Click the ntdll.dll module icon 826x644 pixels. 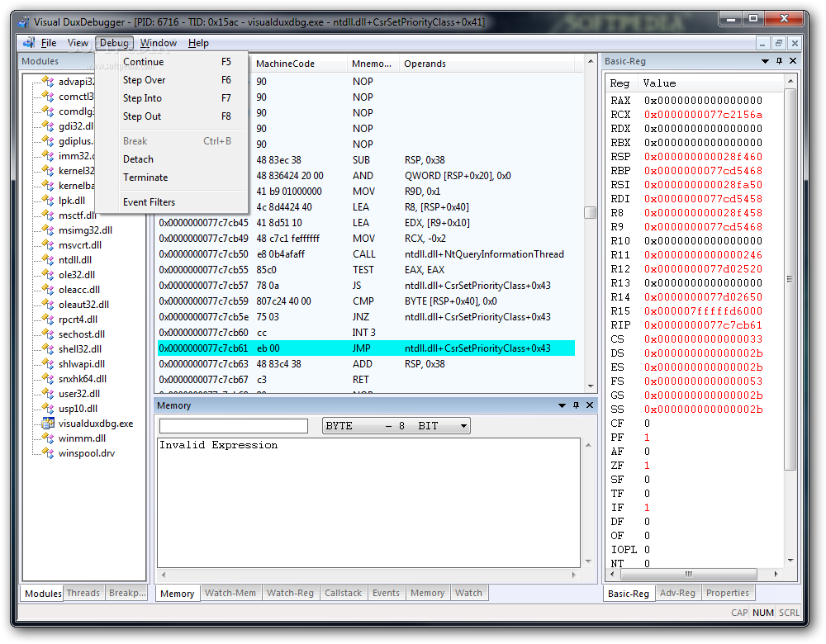coord(48,259)
